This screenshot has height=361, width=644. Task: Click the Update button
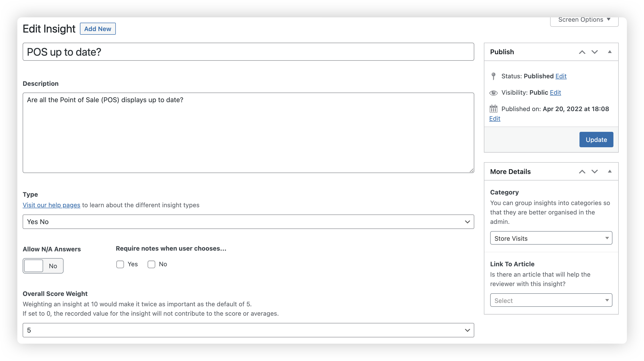click(x=596, y=140)
